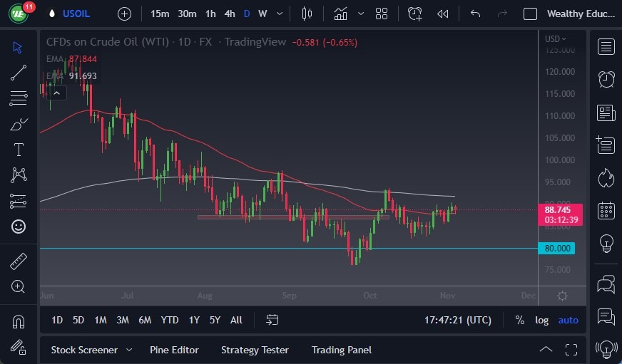Open the Hotlists flame icon
The width and height of the screenshot is (622, 364).
click(606, 177)
